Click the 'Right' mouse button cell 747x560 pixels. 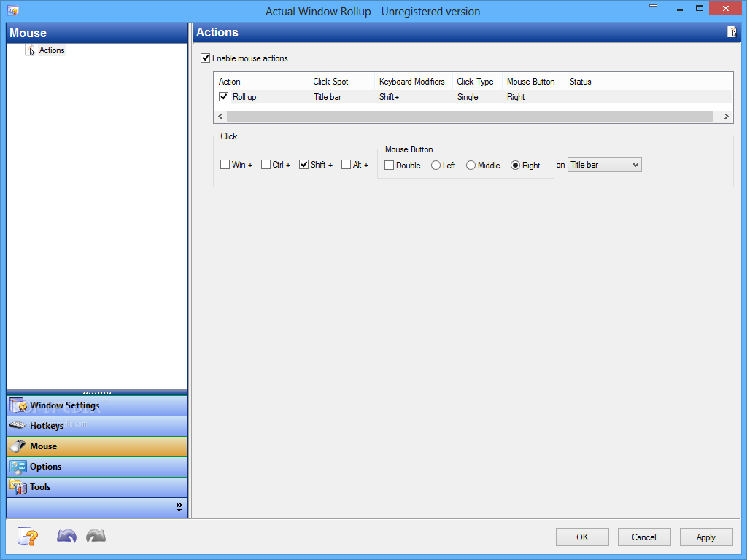pyautogui.click(x=516, y=97)
